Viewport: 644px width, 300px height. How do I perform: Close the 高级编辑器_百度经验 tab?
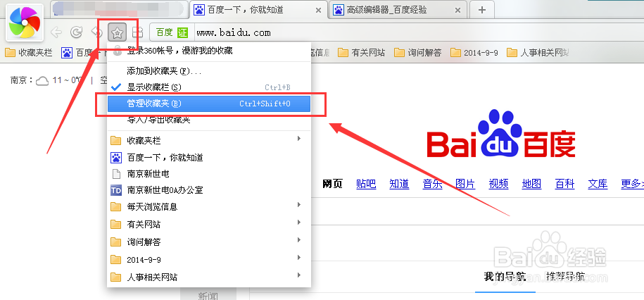click(458, 11)
